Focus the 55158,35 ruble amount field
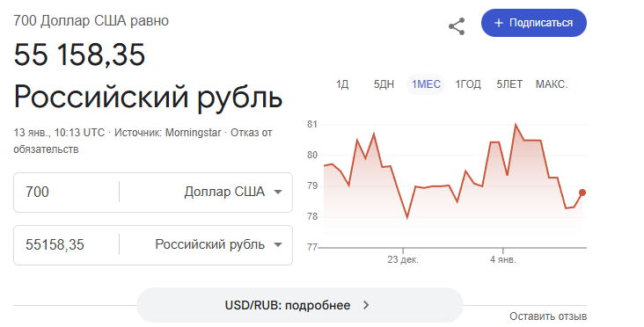This screenshot has width=644, height=327. point(66,245)
